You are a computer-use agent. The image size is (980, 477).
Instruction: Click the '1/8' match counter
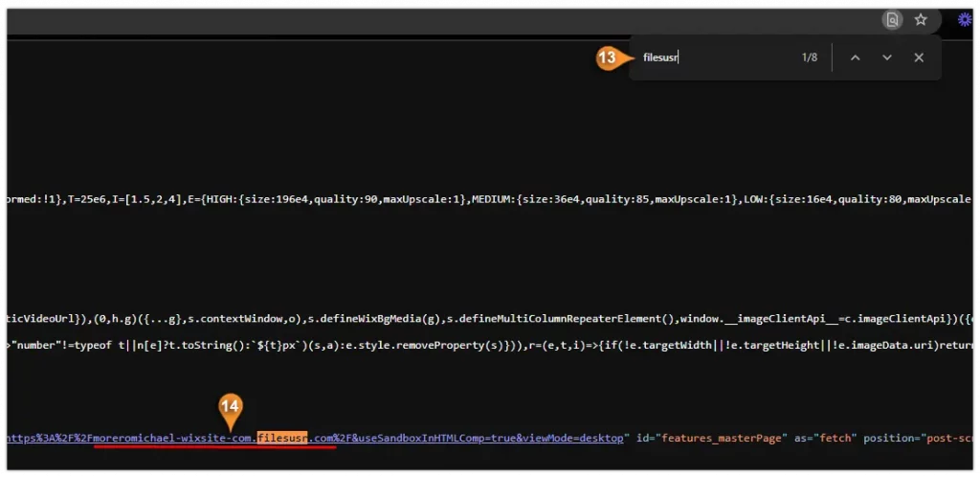(x=810, y=57)
